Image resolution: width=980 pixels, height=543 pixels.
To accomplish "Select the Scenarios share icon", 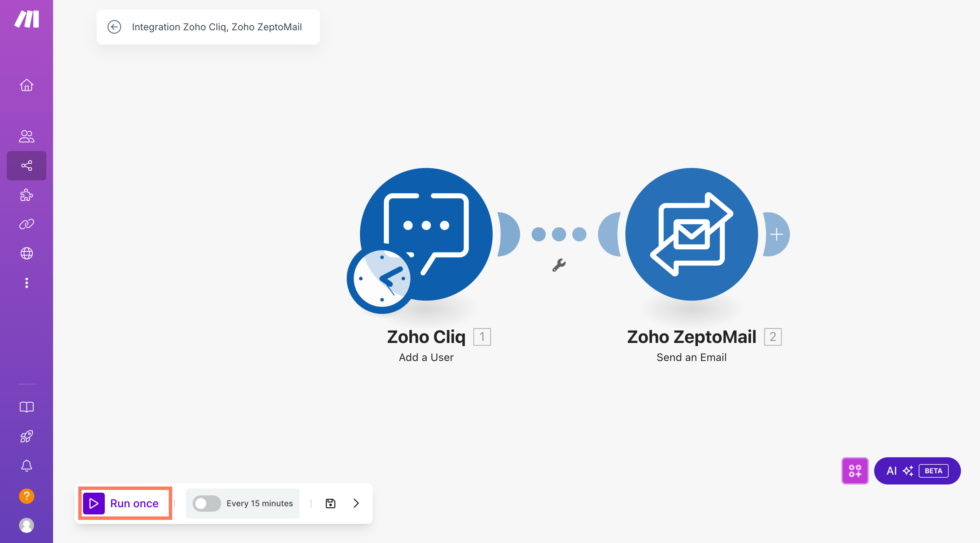I will coord(26,165).
